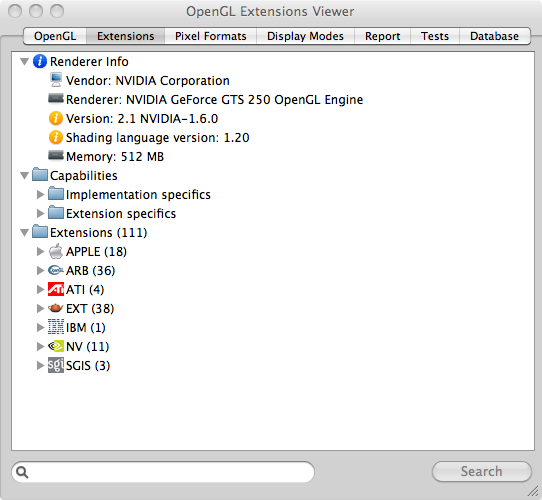Screen dimensions: 542x500
Task: Click the orange info icon beside Version
Action: click(x=56, y=119)
